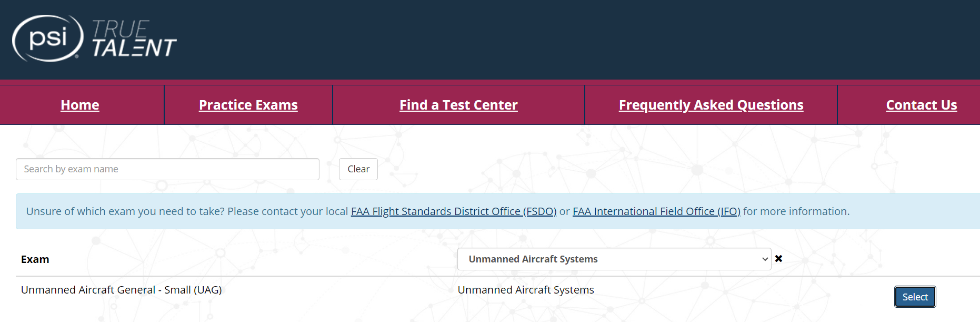
Task: Expand the Unmanned Aircraft Systems category dropdown
Action: pyautogui.click(x=614, y=259)
